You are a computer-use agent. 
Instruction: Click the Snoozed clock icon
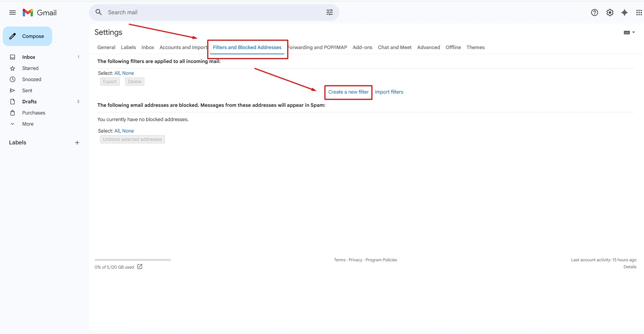tap(13, 79)
